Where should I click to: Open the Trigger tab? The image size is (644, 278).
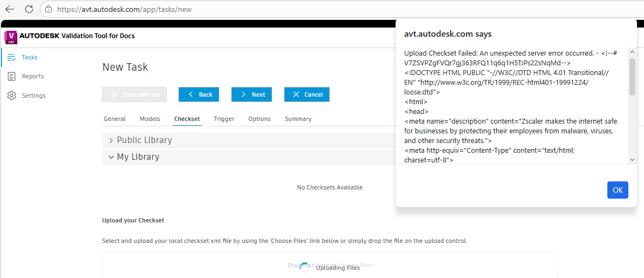pyautogui.click(x=224, y=119)
